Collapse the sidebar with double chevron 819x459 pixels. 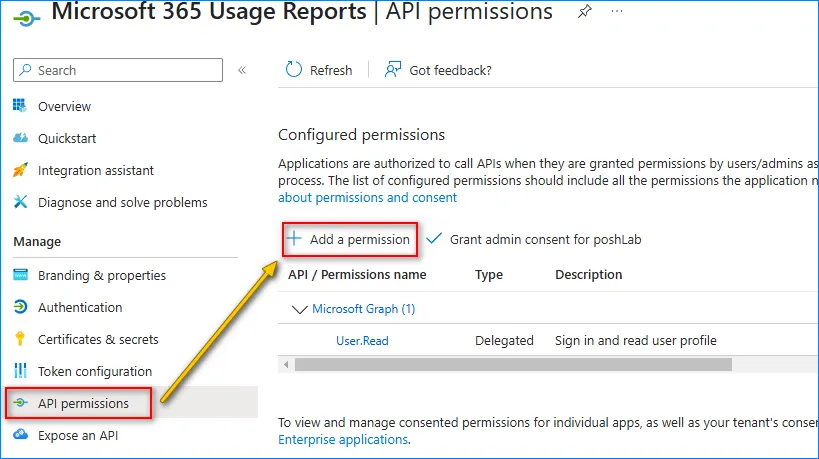point(241,70)
